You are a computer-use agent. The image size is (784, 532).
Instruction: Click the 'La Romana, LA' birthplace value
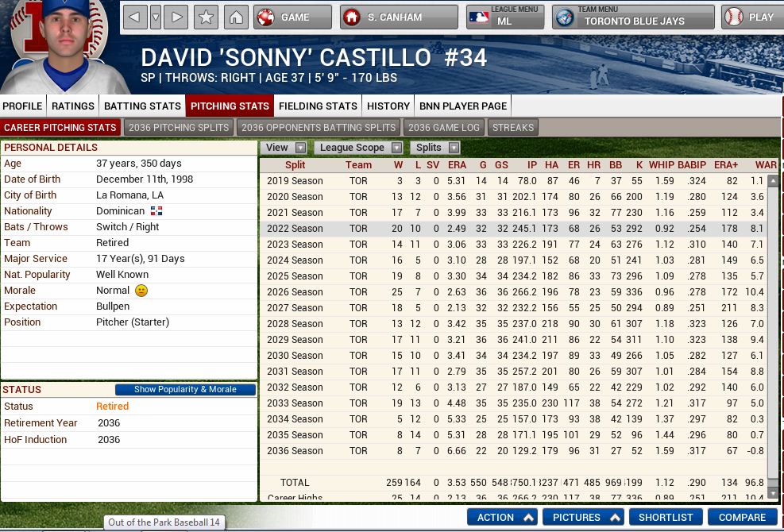coord(130,195)
